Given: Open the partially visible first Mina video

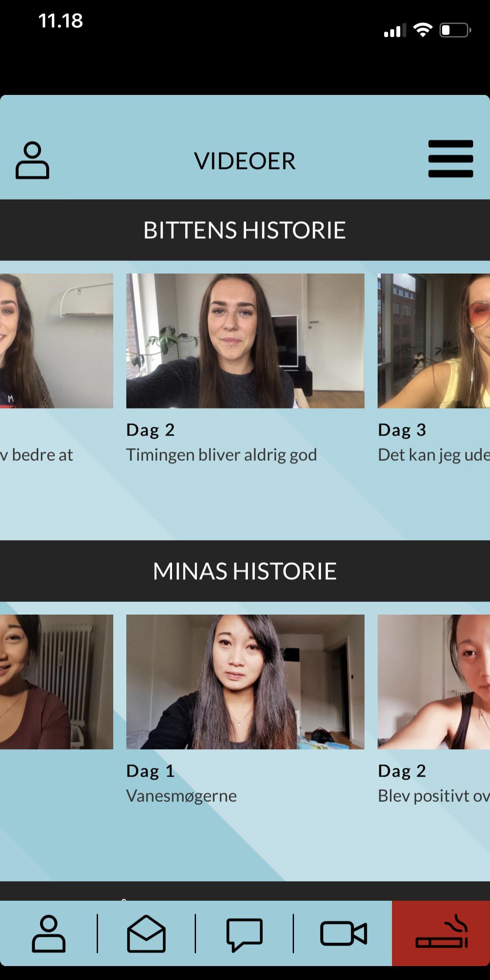Looking at the screenshot, I should (57, 682).
